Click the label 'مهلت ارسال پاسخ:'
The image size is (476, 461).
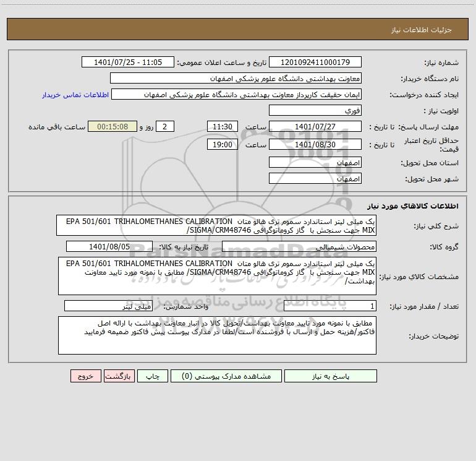428,127
